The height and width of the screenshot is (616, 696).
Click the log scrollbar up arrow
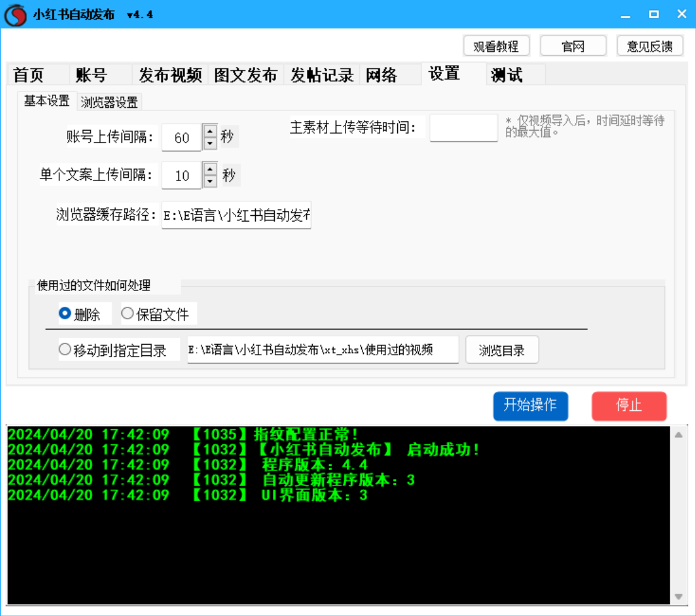[678, 435]
